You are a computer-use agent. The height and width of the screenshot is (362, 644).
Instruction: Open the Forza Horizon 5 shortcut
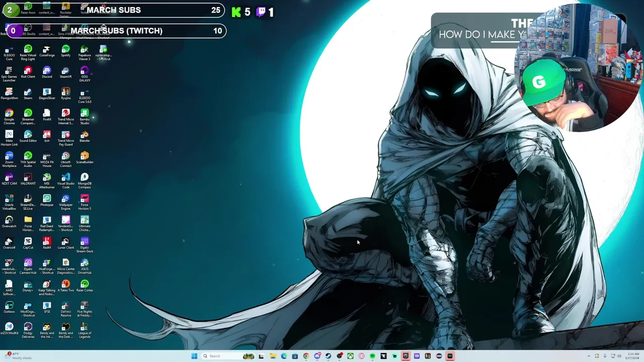pos(85,202)
